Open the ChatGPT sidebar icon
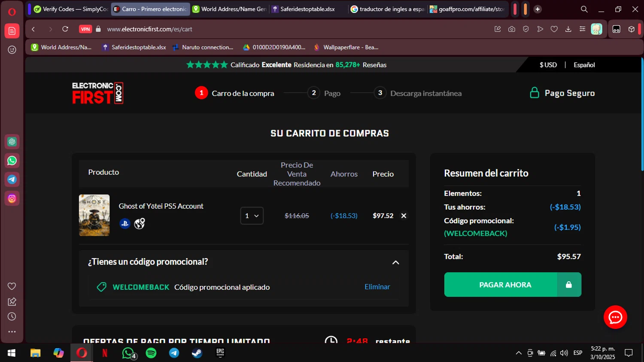The width and height of the screenshot is (644, 362). 12,142
